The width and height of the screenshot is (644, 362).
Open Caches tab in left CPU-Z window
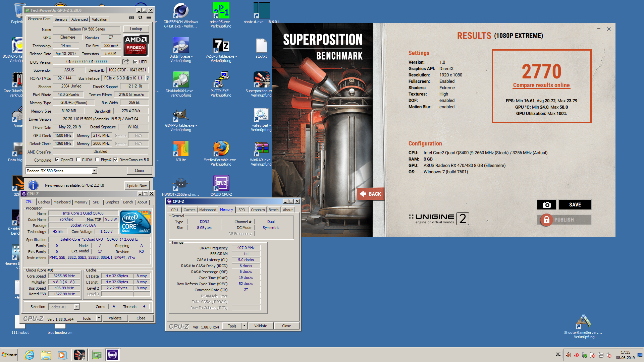coord(44,202)
